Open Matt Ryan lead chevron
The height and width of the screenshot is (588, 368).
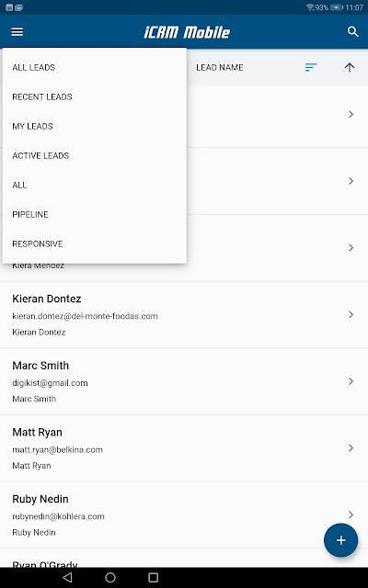point(351,447)
